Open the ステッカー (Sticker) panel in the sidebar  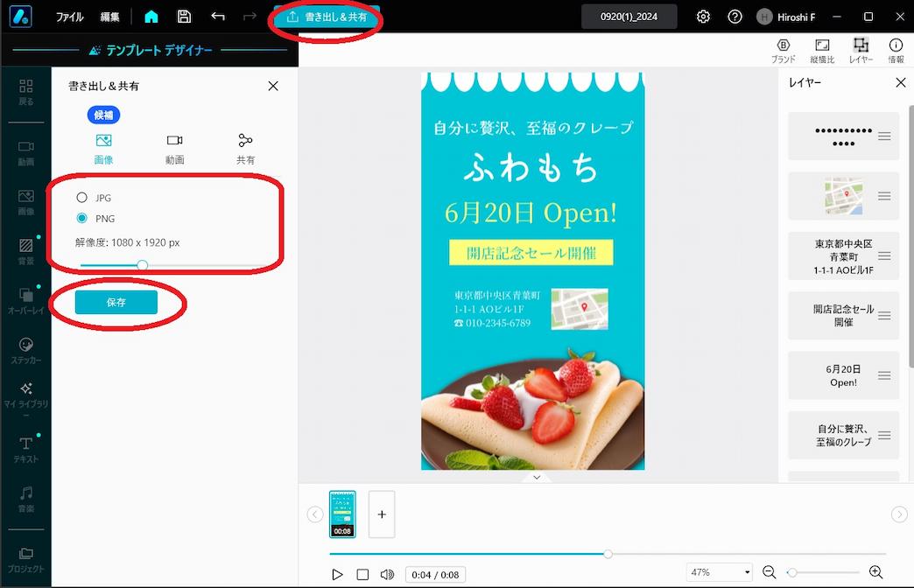[x=25, y=349]
